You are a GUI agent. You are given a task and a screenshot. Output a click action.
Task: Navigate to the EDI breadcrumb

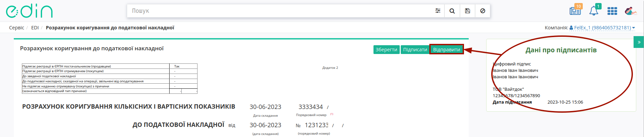[35, 28]
